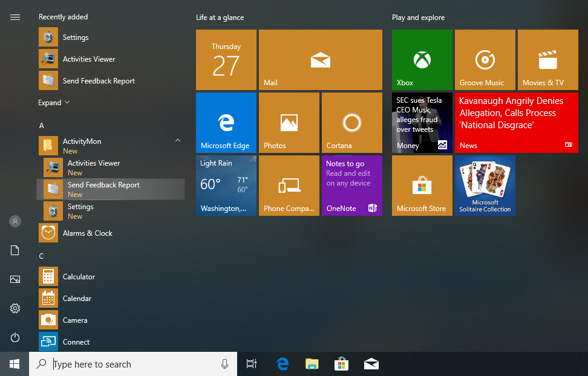
Task: Open the Washington weather tile
Action: pos(226,186)
